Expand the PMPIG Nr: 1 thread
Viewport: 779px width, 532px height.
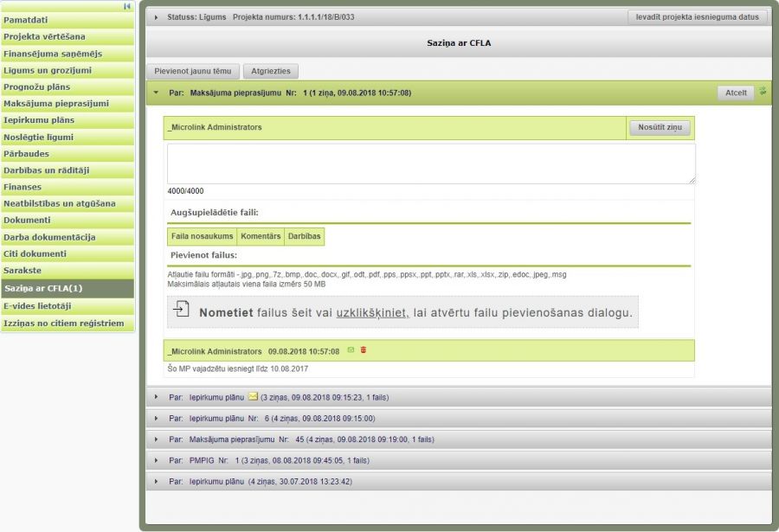pyautogui.click(x=156, y=460)
